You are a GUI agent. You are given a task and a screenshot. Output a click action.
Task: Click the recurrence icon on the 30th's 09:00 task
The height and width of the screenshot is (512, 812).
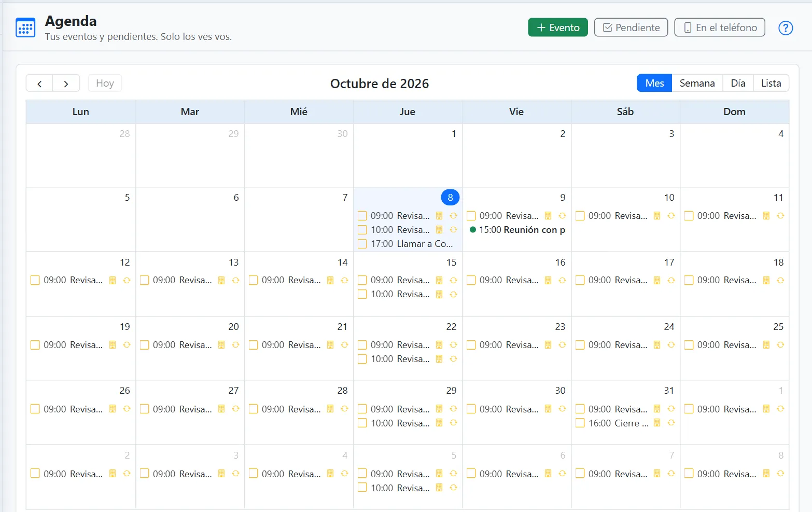[x=562, y=409]
